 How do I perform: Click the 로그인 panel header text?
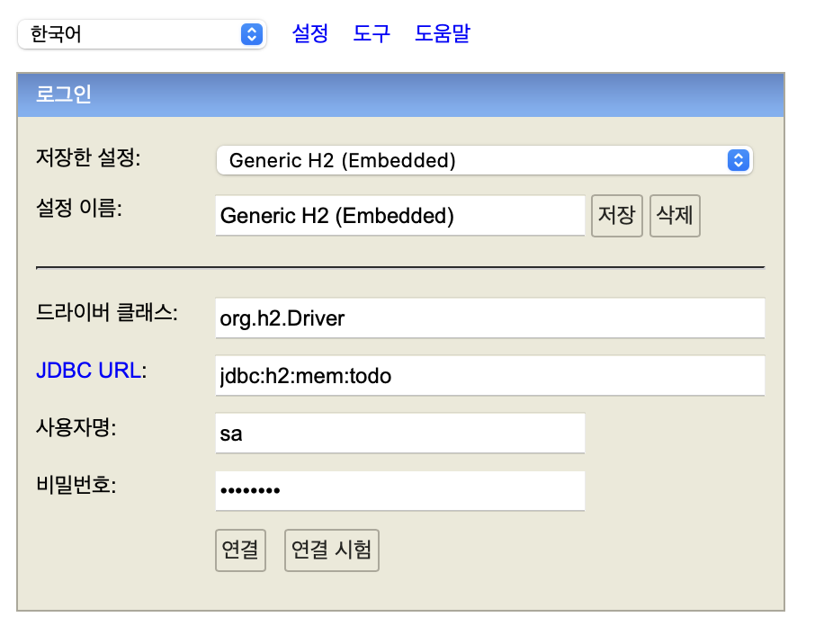[63, 94]
